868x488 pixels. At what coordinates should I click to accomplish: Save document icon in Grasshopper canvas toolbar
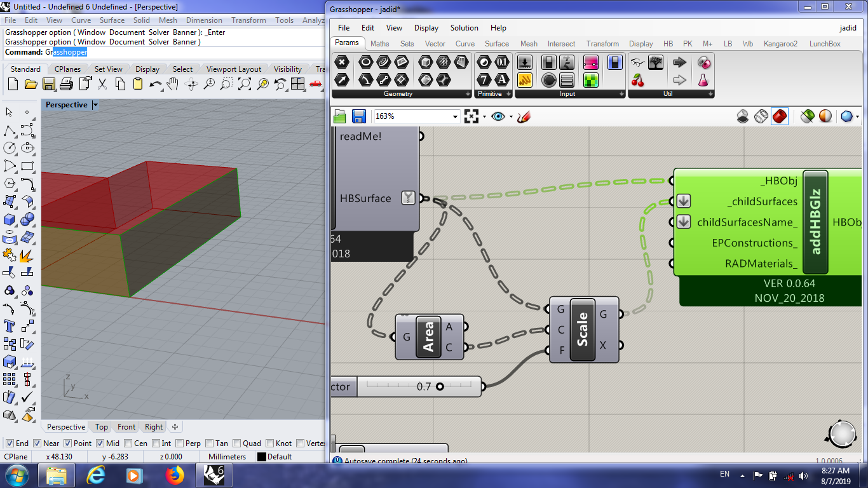click(358, 116)
